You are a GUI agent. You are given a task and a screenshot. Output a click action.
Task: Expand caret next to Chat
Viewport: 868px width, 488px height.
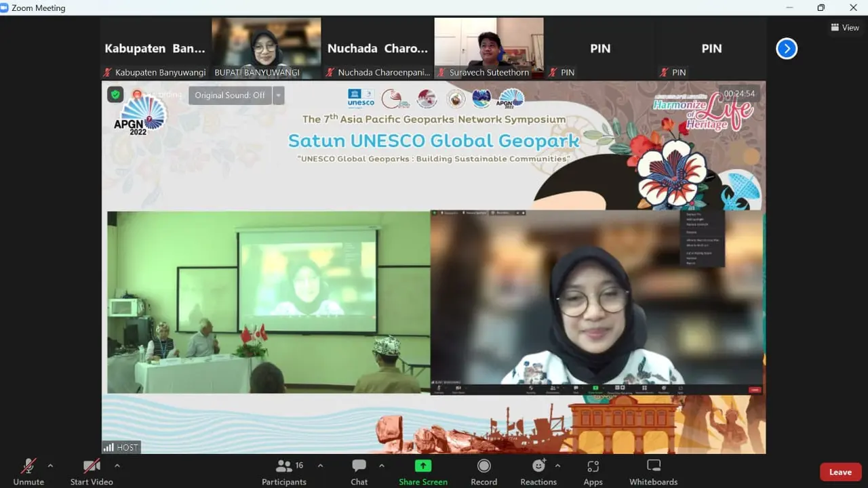381,466
